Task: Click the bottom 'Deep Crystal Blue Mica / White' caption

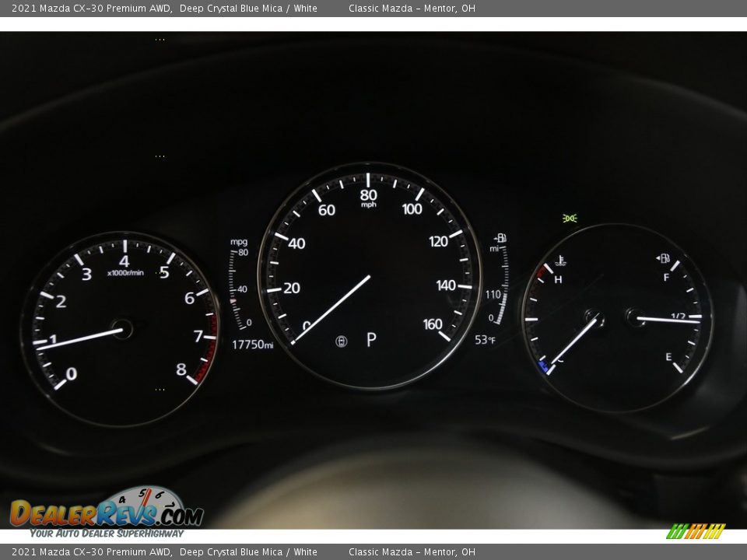Action: [x=248, y=552]
